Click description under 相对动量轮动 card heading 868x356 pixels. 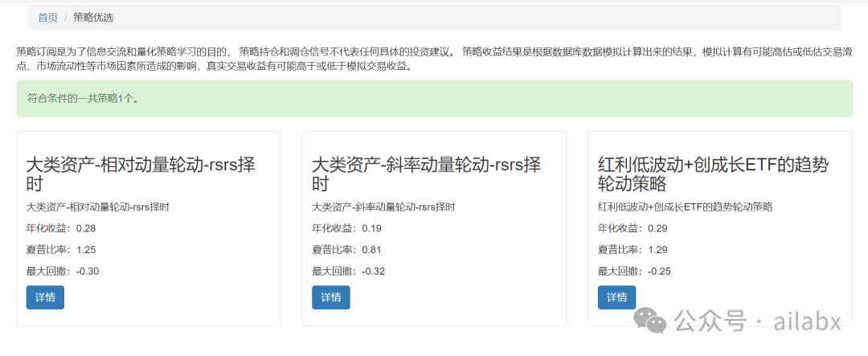click(97, 207)
